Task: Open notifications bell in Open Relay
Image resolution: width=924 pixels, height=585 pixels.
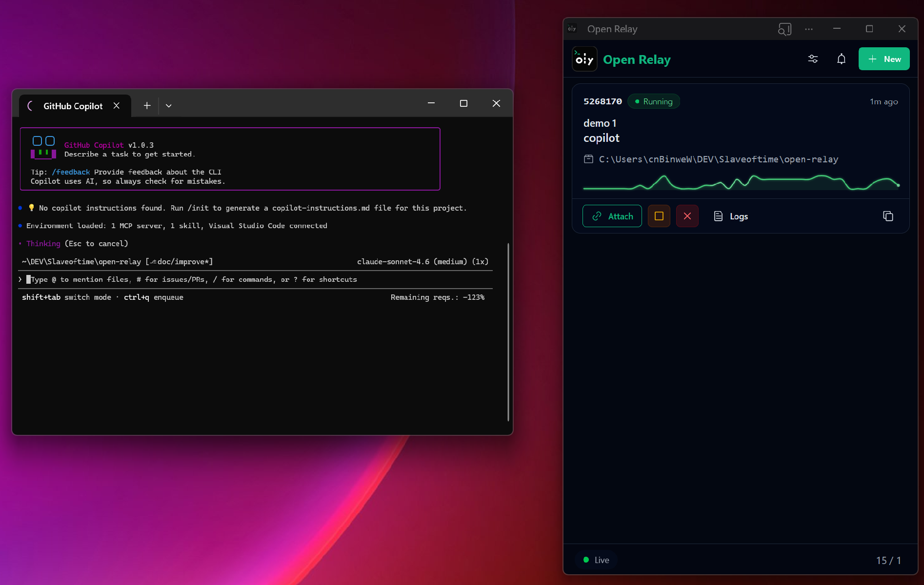Action: coord(841,59)
